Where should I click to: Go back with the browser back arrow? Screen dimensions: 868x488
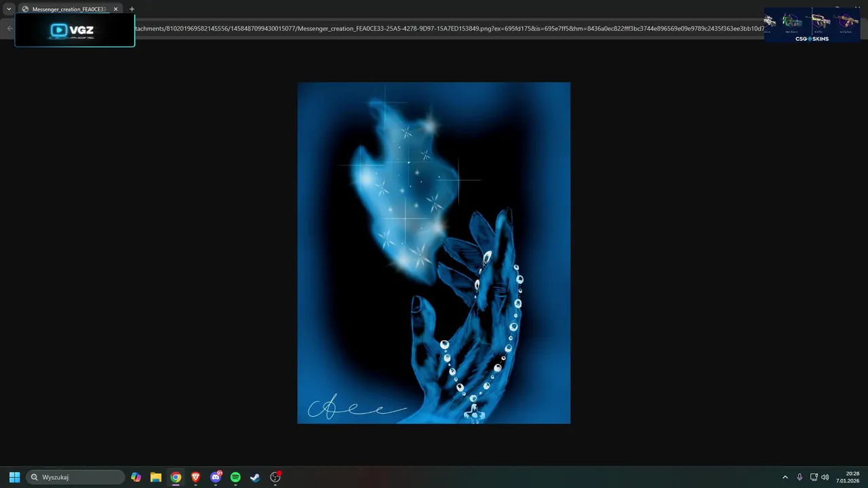point(9,28)
